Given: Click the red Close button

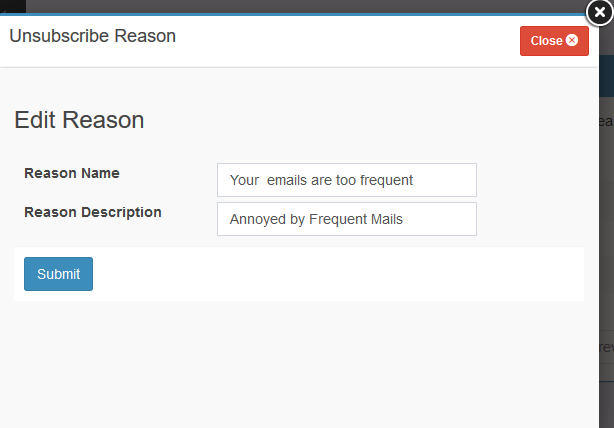Looking at the screenshot, I should point(554,41).
